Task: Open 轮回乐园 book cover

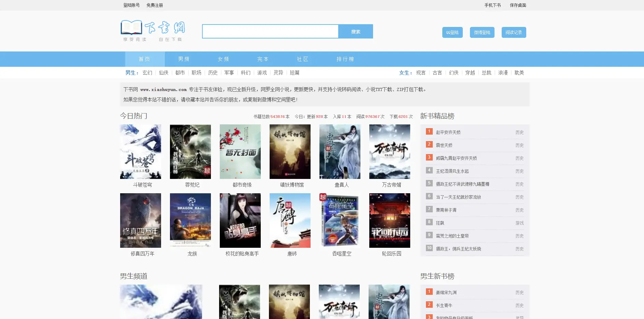Action: pos(390,221)
